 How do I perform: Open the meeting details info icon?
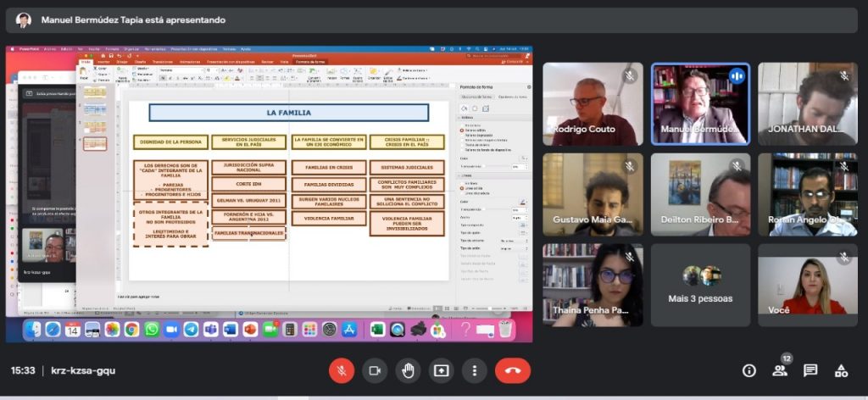pyautogui.click(x=749, y=370)
